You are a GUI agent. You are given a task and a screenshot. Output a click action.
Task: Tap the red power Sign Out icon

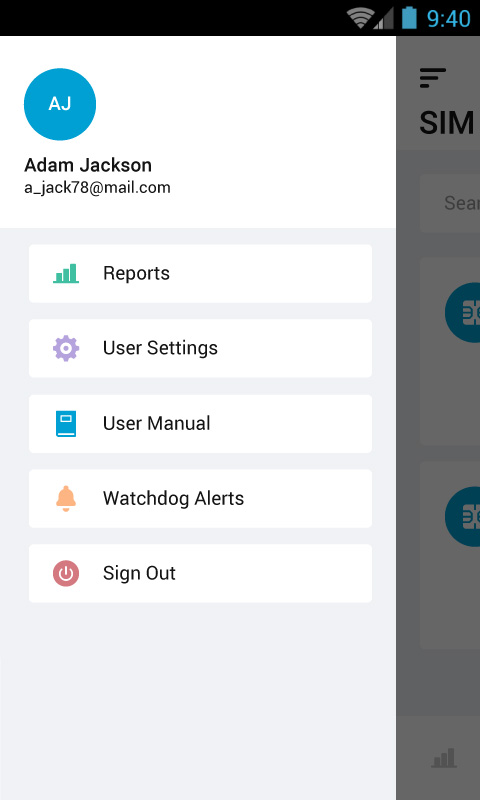(66, 573)
